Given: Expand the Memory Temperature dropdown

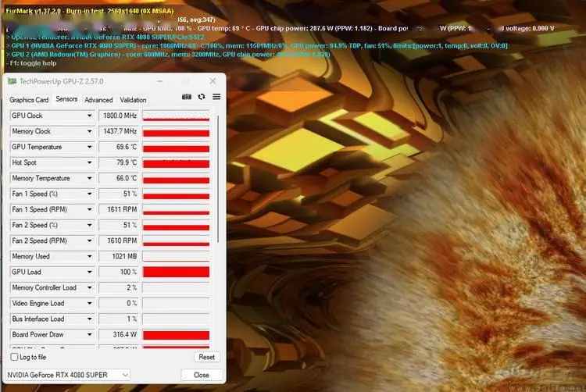Looking at the screenshot, I should click(90, 179).
